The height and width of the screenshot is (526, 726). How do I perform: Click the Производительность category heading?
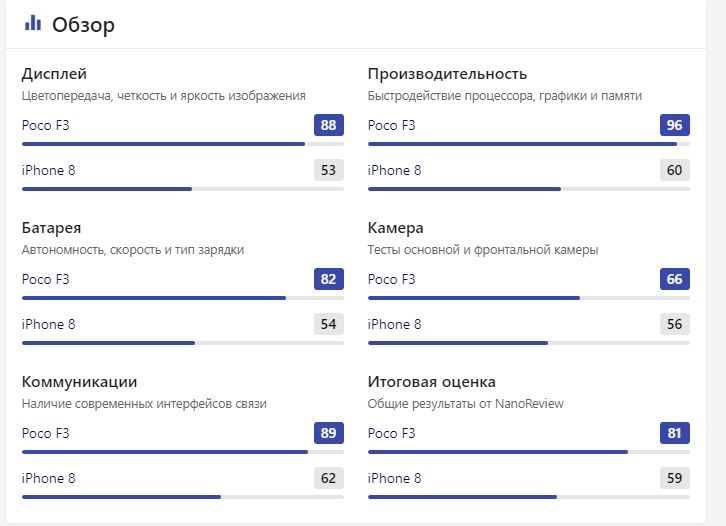(x=447, y=74)
